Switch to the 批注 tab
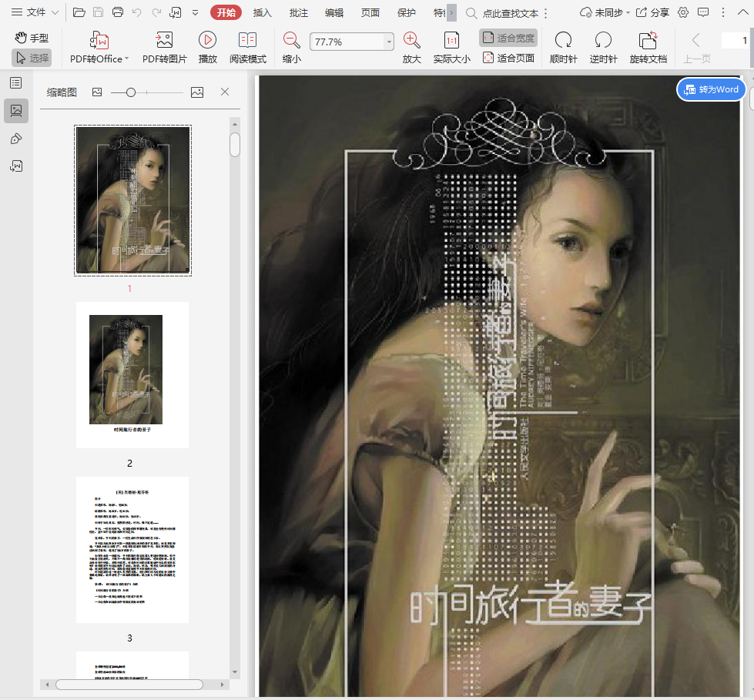 point(299,12)
